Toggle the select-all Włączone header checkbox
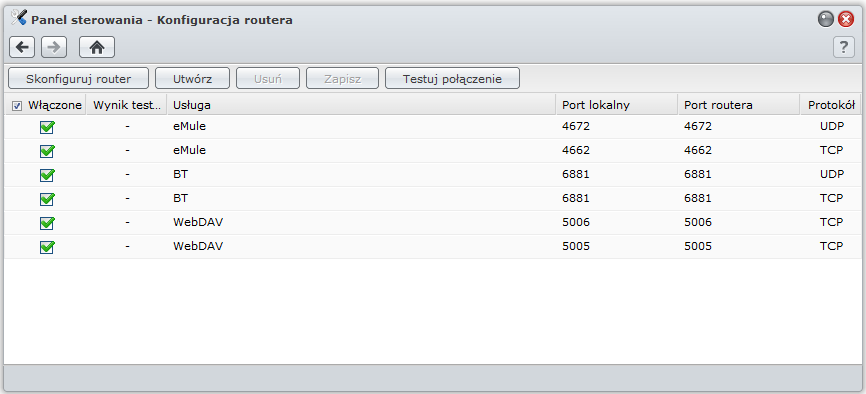Image resolution: width=866 pixels, height=394 pixels. (x=17, y=106)
